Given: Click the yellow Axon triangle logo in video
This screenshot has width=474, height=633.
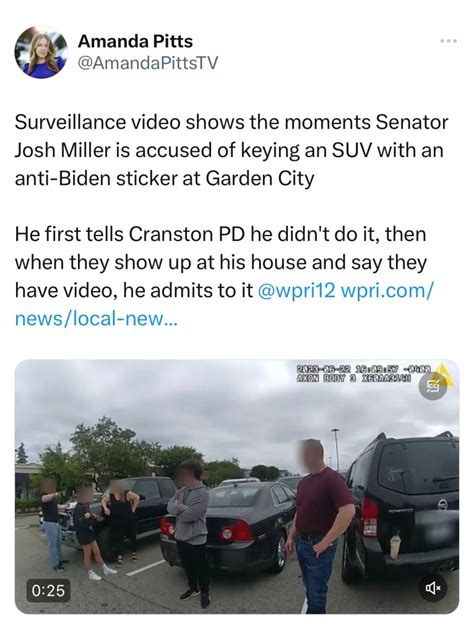Looking at the screenshot, I should (x=445, y=373).
